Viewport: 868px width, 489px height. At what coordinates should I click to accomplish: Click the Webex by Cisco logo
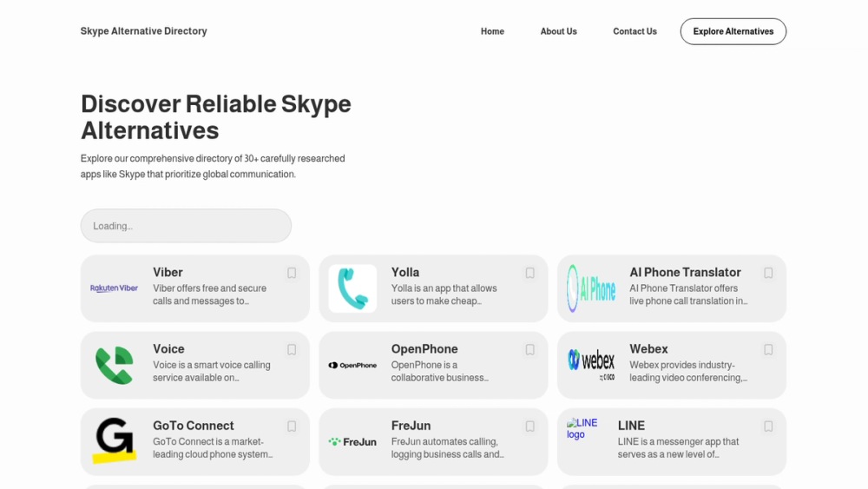click(590, 365)
